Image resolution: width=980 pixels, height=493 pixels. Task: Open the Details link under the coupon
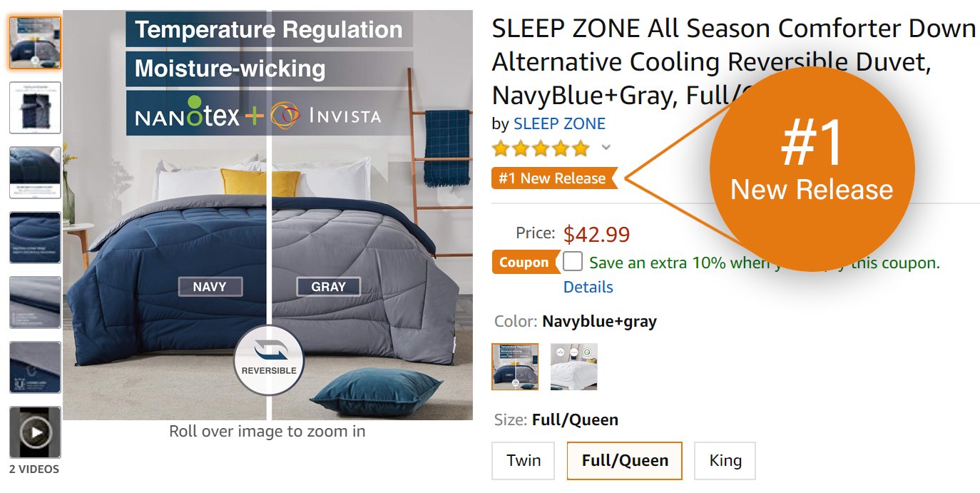pos(588,287)
